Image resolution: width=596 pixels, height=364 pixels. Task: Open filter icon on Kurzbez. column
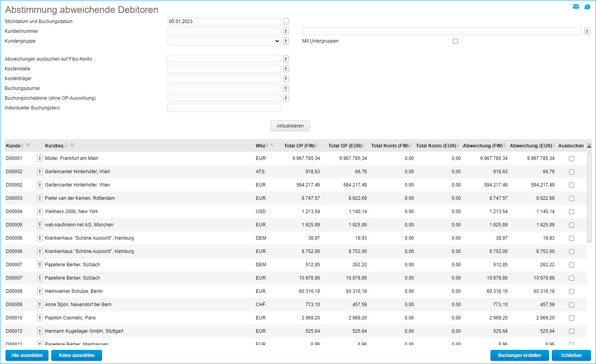pos(72,145)
